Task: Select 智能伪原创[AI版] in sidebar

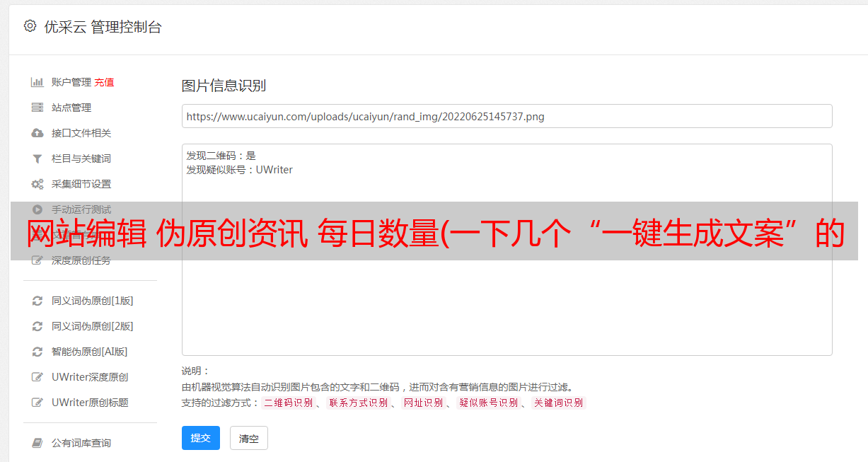Action: [x=90, y=352]
